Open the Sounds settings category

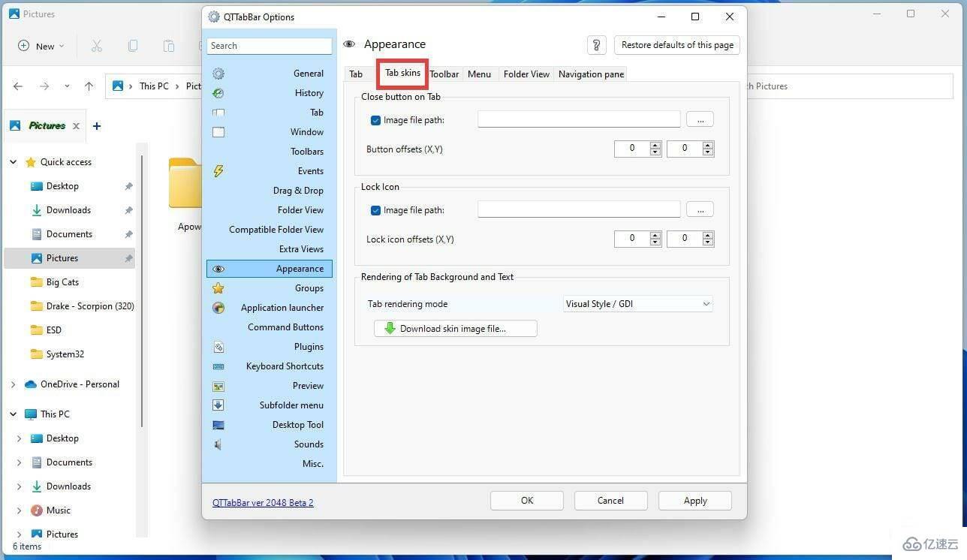[x=269, y=444]
